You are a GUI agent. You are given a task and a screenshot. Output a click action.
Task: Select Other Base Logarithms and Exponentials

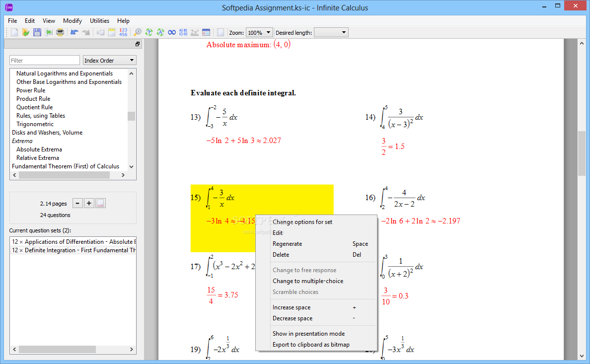coord(69,81)
